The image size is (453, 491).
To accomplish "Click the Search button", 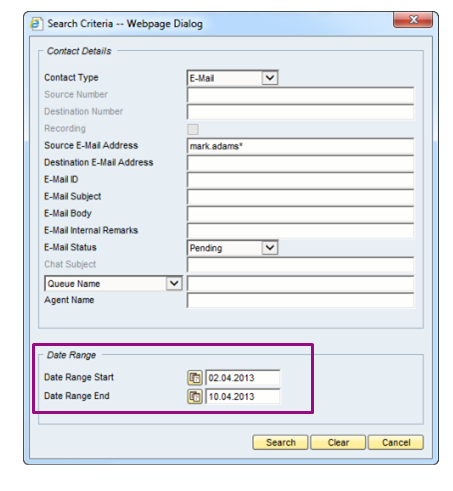I will pyautogui.click(x=280, y=443).
